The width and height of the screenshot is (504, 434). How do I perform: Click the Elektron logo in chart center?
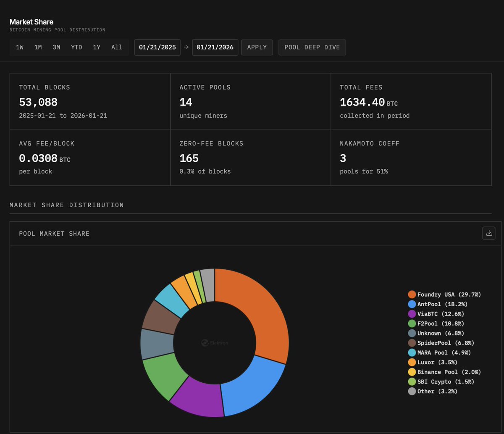click(x=214, y=342)
